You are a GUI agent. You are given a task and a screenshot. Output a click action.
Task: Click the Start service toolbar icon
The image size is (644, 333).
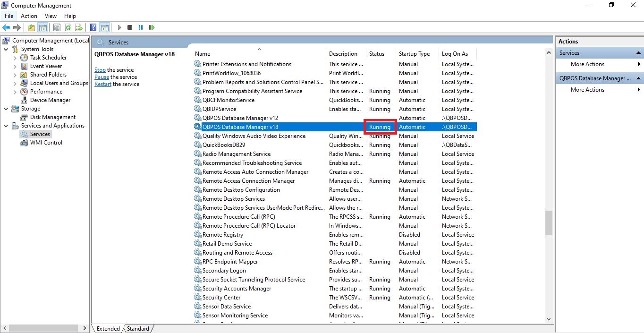click(x=119, y=27)
